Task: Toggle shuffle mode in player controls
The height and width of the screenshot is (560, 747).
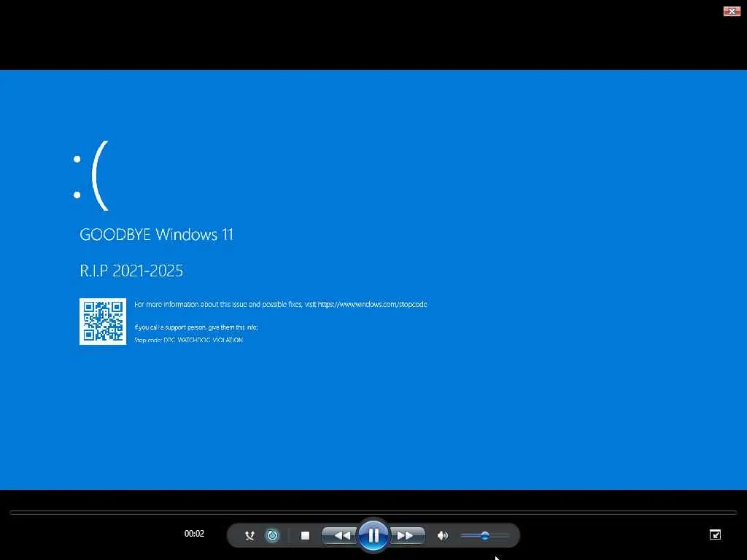Action: click(249, 535)
